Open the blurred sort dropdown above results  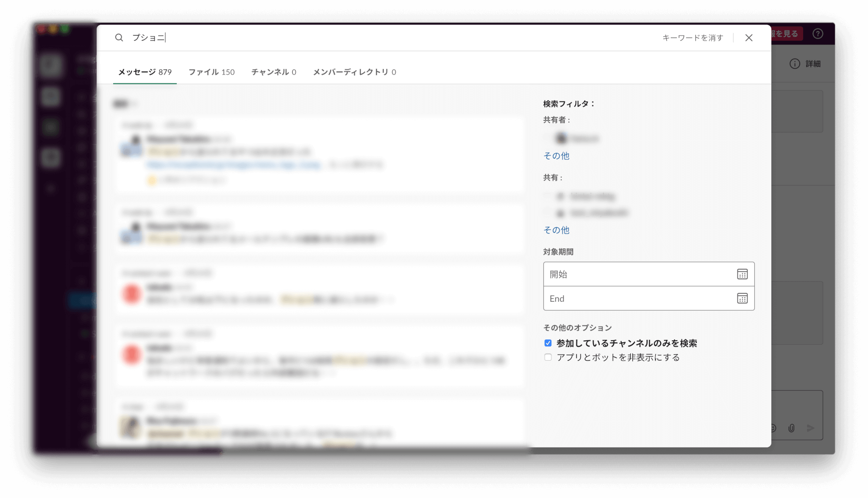click(x=124, y=104)
